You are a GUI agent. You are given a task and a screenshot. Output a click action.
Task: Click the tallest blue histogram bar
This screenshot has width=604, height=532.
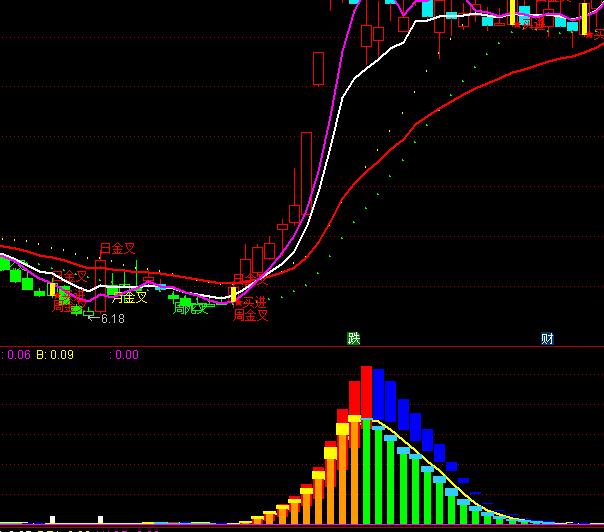pos(379,400)
